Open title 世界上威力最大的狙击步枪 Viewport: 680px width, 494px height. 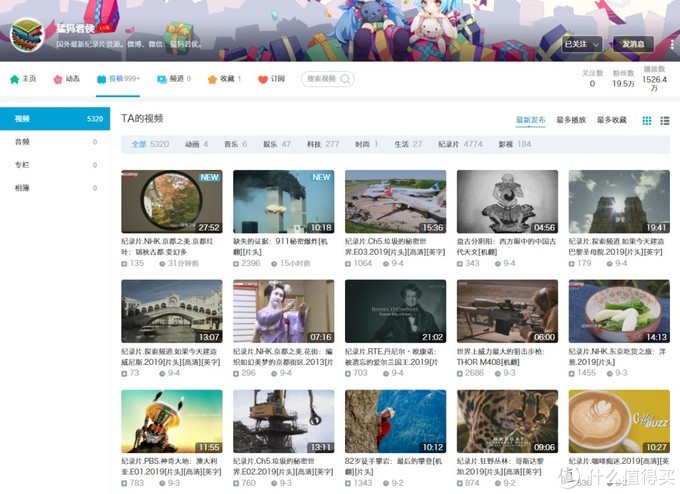501,357
